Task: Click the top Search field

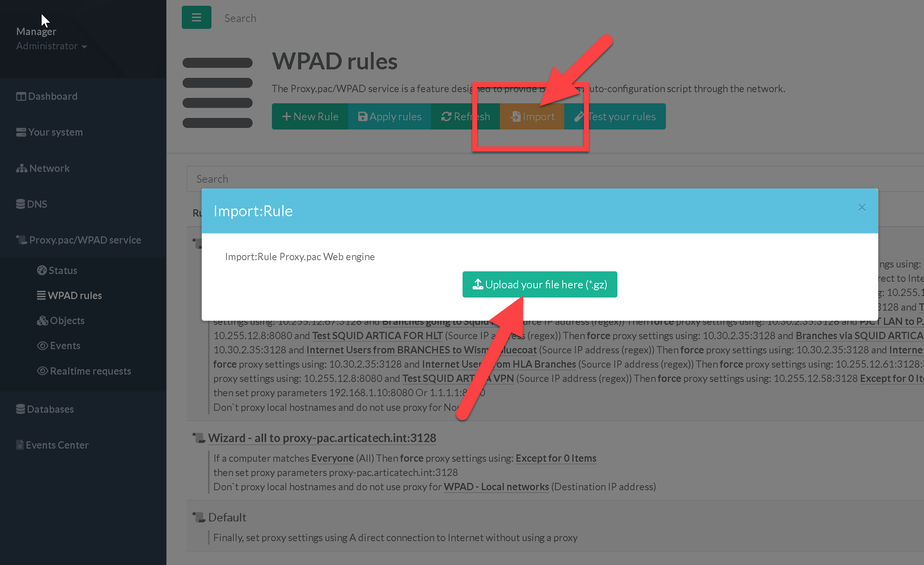Action: [x=240, y=18]
